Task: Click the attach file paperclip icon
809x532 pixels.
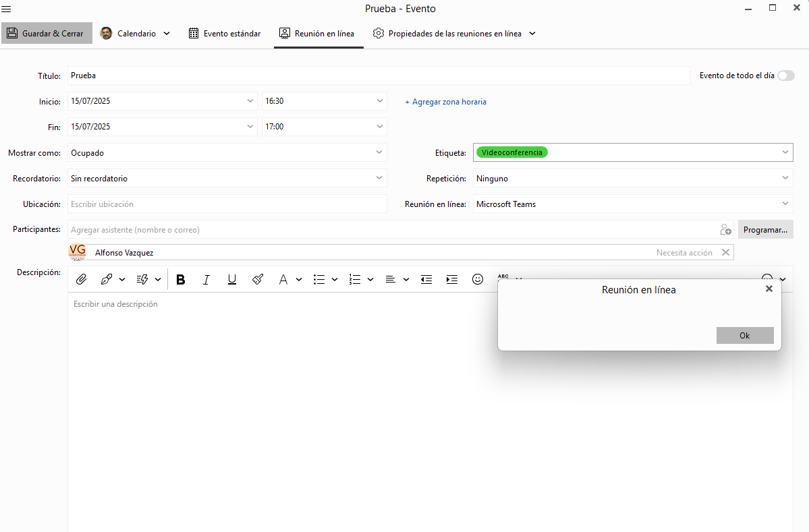Action: pos(81,279)
